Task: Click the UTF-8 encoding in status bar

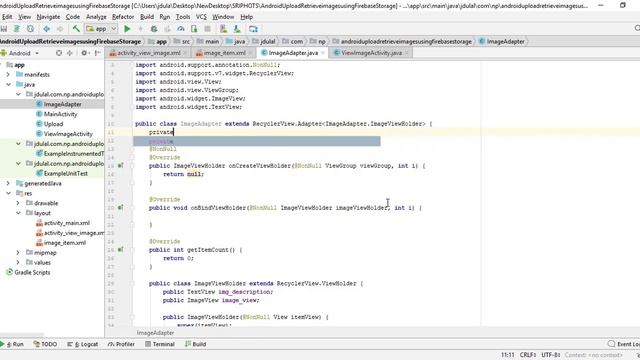Action: [x=550, y=355]
